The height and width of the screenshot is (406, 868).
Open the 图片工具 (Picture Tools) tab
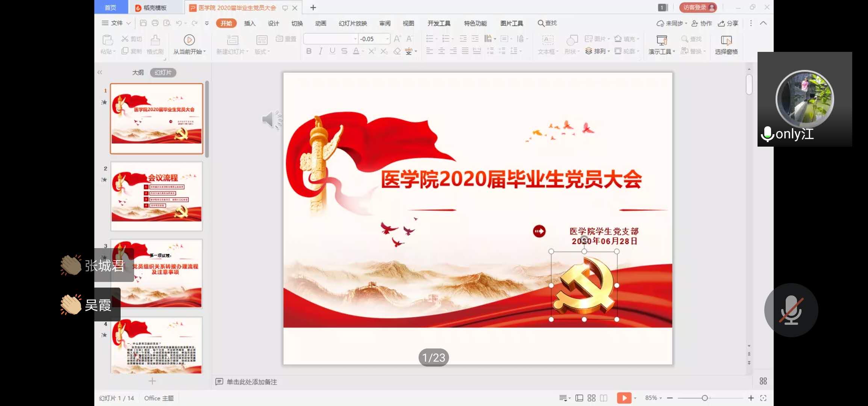coord(511,23)
